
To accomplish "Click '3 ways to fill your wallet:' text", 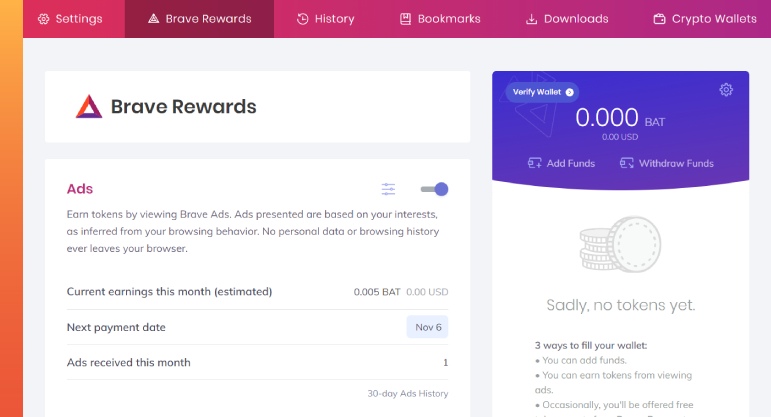I will coord(591,346).
